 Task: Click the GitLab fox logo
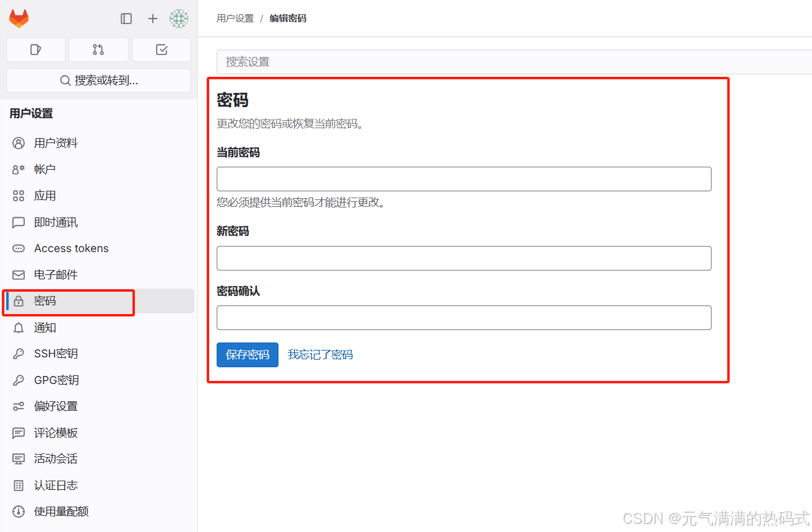[19, 19]
